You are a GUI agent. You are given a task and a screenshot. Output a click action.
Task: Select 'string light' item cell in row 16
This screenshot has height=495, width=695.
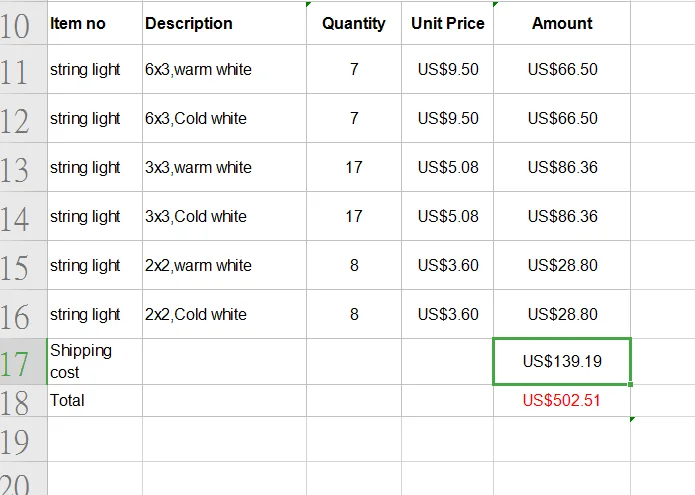point(95,314)
